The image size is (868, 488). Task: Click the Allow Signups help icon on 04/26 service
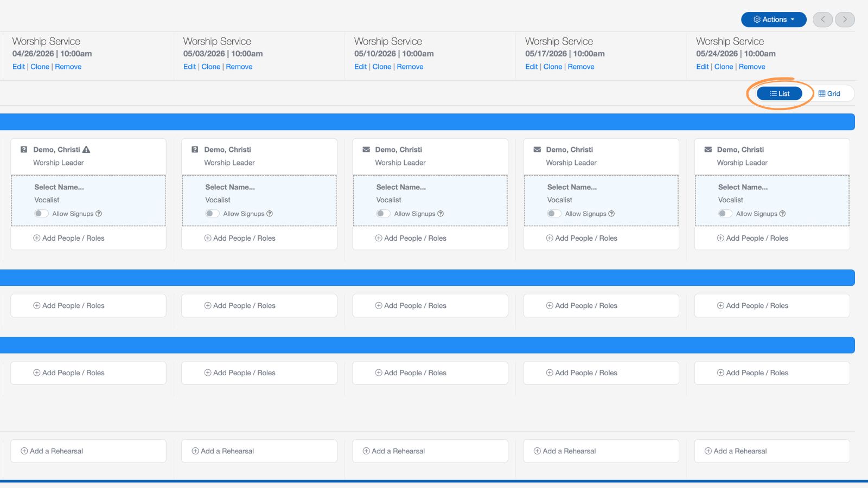click(98, 214)
